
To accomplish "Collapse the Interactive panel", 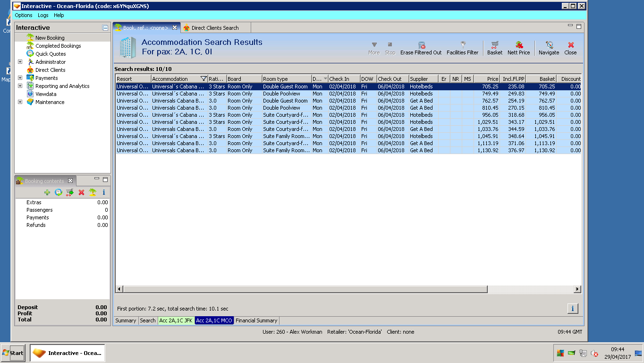I will 105,28.
